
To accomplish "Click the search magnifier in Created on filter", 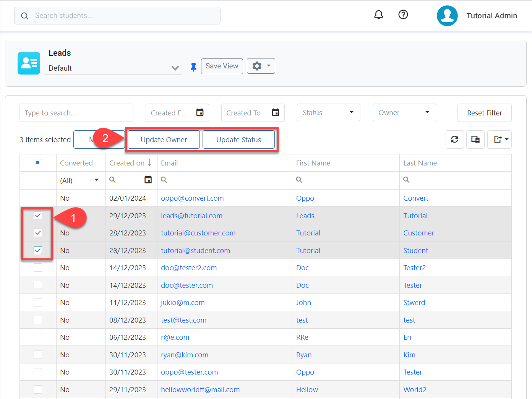I will click(x=112, y=180).
